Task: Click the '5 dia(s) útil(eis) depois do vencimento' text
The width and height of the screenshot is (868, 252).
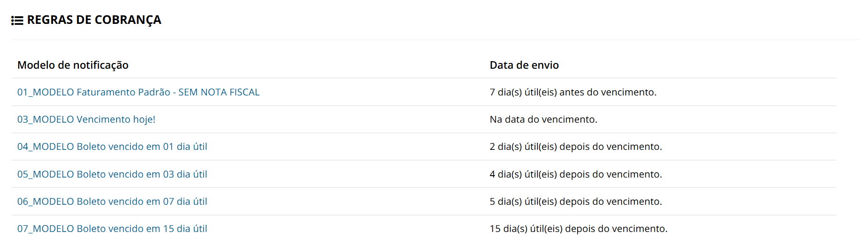Action: tap(576, 201)
